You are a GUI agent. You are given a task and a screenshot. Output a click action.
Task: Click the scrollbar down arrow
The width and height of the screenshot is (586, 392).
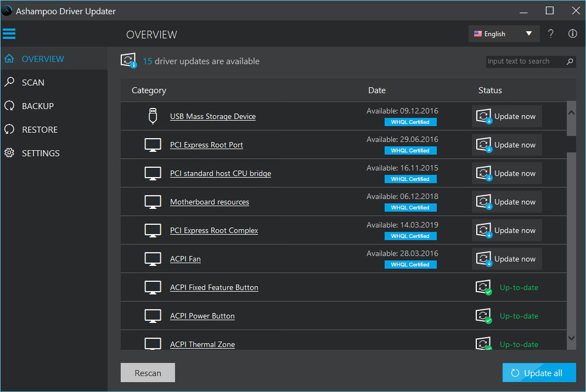pyautogui.click(x=571, y=339)
